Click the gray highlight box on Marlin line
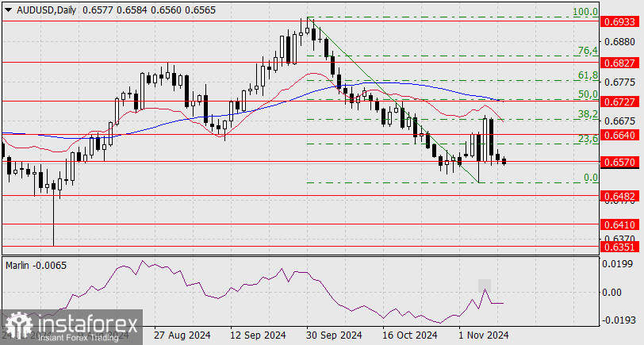 pos(485,286)
